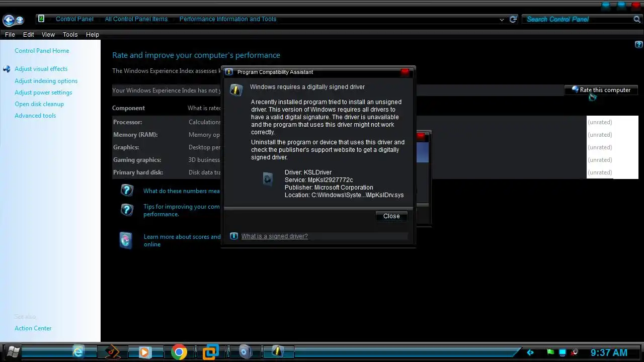The width and height of the screenshot is (644, 362).
Task: Click the Gaming graphics row label
Action: (137, 160)
